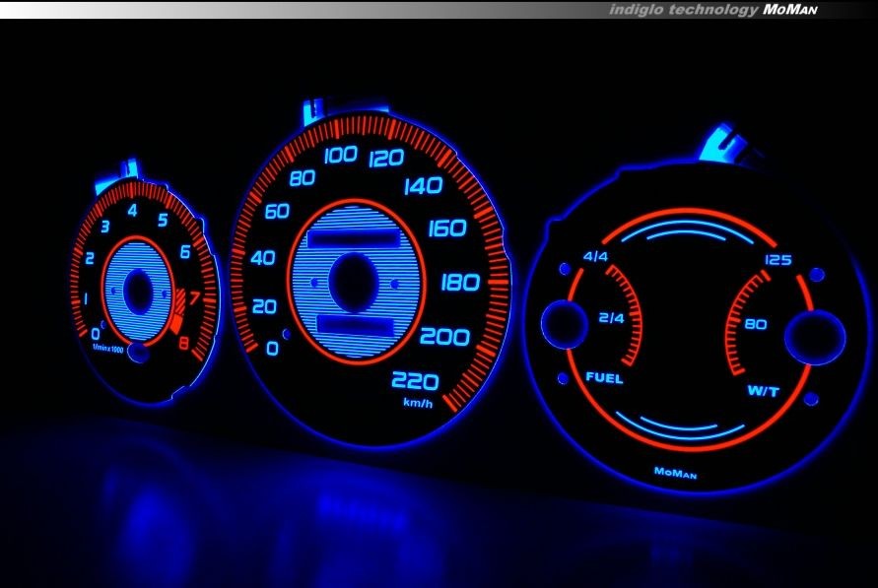The height and width of the screenshot is (588, 878).
Task: Click the 80 marking on temperature gauge
Action: tap(756, 324)
